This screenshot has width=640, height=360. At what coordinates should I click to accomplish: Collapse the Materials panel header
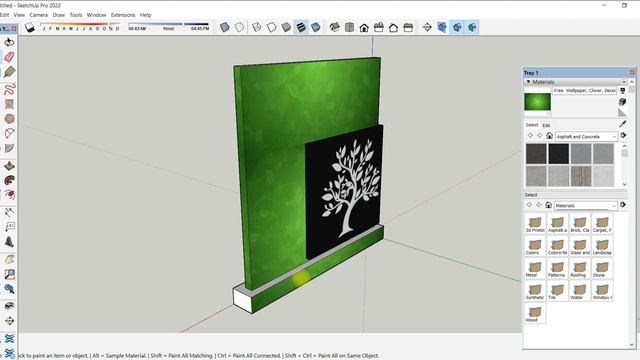click(576, 82)
